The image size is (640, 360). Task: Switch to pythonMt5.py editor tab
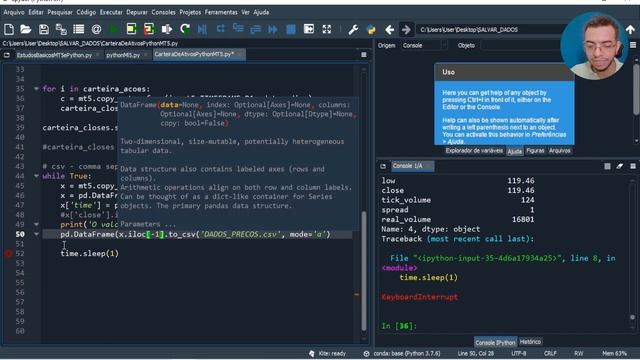tap(123, 55)
